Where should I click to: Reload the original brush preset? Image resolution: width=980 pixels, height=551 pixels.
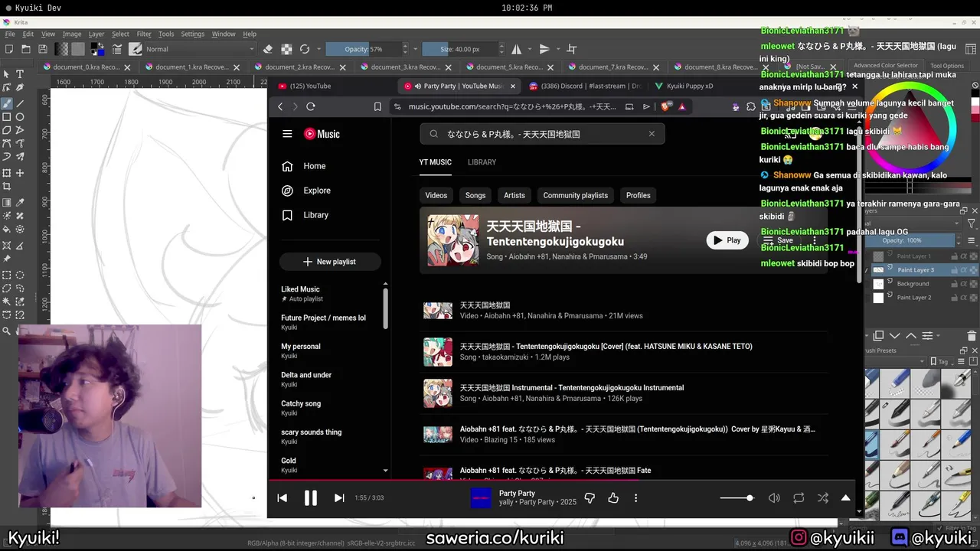click(x=304, y=49)
